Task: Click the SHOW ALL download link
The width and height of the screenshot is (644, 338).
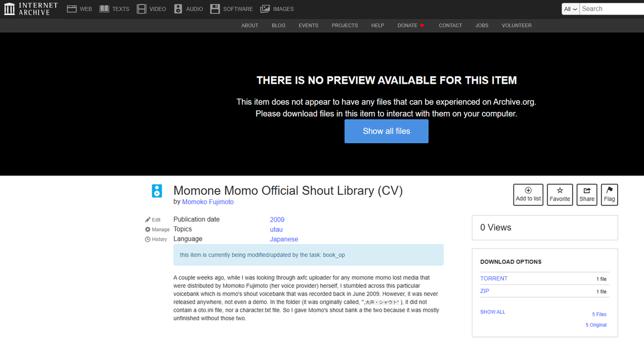Action: [x=493, y=312]
